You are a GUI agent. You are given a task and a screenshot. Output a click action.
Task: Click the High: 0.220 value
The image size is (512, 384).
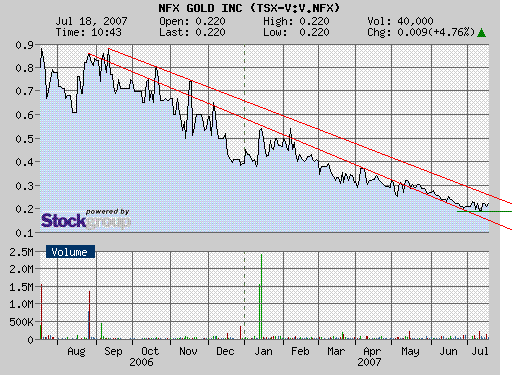tap(296, 21)
